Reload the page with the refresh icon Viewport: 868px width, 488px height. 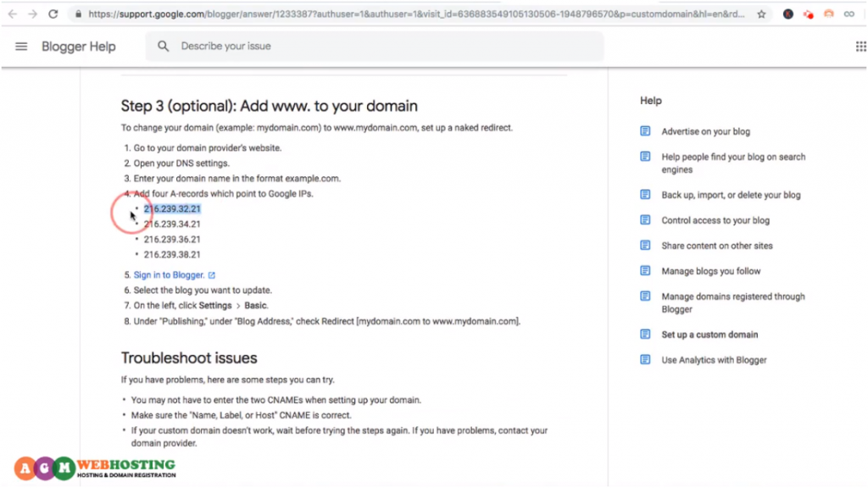point(53,14)
